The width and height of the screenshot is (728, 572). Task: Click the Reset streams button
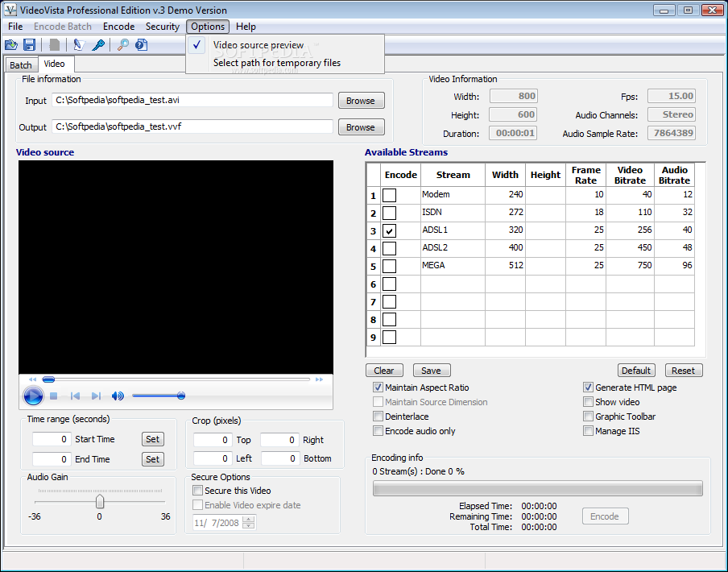click(684, 371)
